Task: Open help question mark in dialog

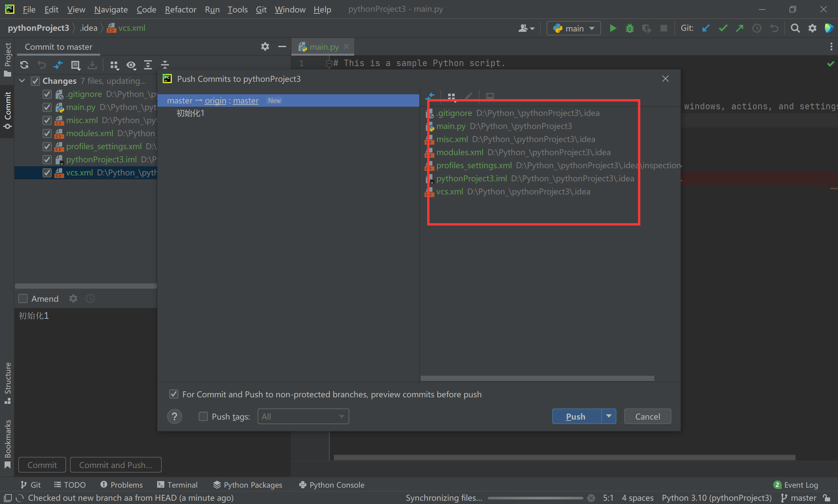Action: (x=174, y=416)
